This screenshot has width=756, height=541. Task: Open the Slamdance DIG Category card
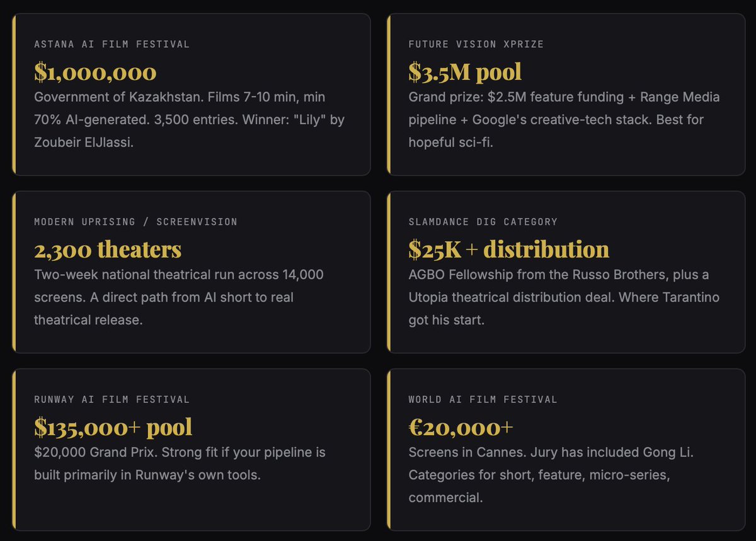tap(566, 272)
